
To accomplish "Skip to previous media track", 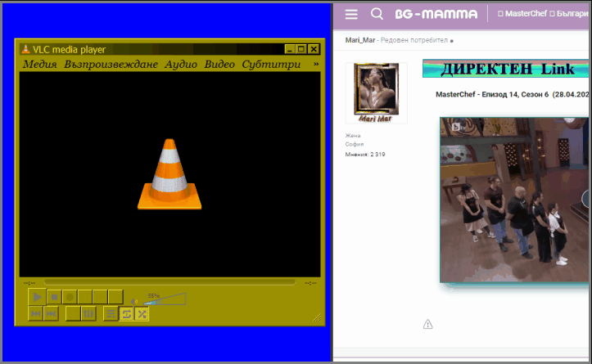I will point(36,313).
